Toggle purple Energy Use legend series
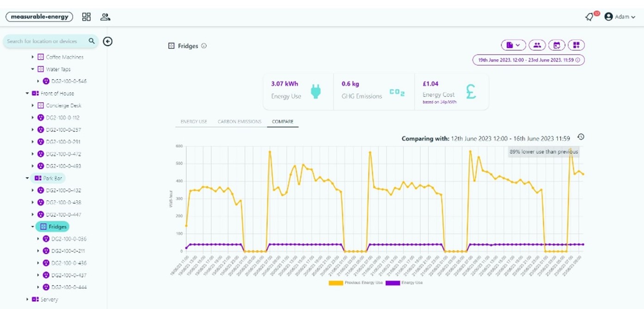The height and width of the screenshot is (309, 644). point(404,283)
